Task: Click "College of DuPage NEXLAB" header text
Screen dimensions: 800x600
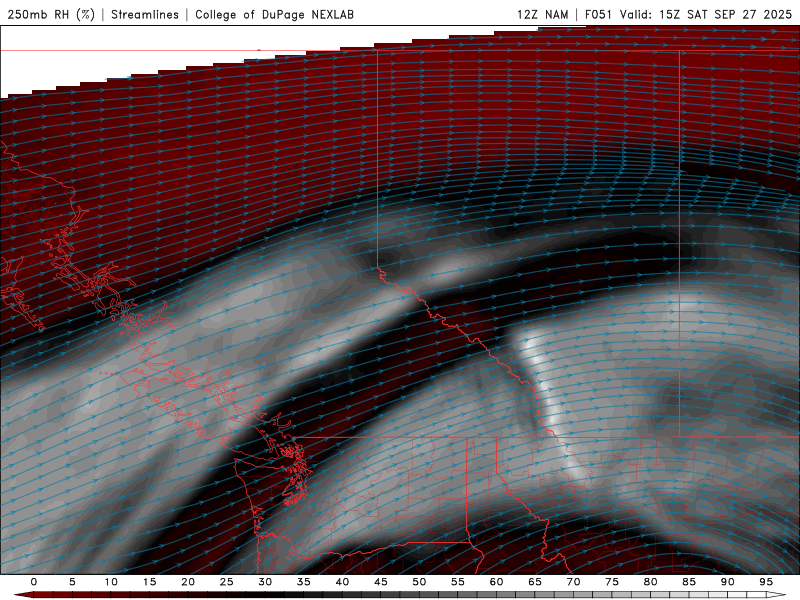Action: pos(274,14)
